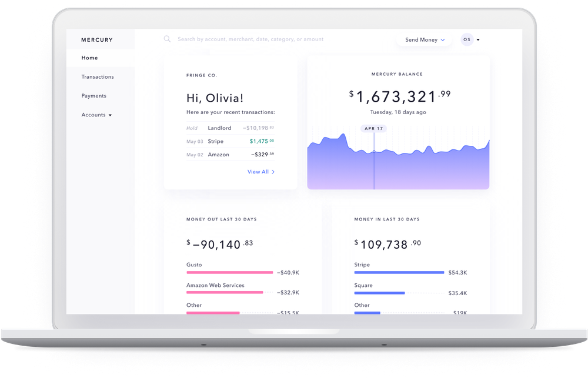Viewport: 588px width, 378px height.
Task: Select the APR 17 chart marker
Action: point(374,128)
